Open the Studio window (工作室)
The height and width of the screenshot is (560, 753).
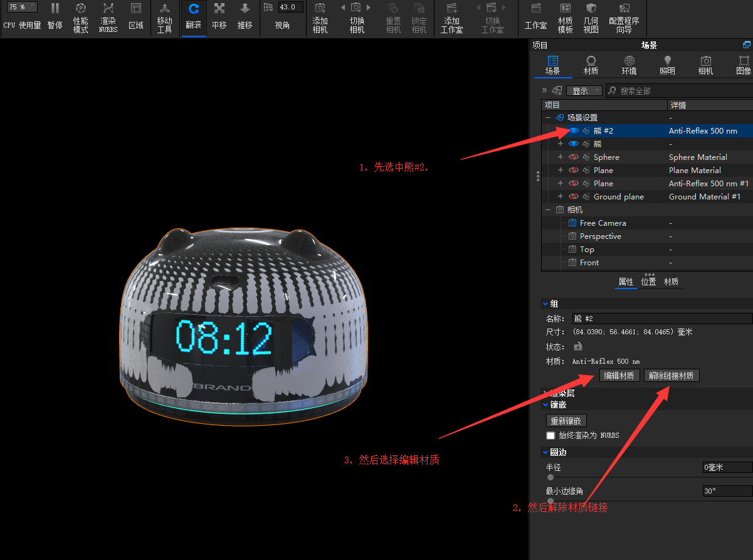tap(536, 16)
